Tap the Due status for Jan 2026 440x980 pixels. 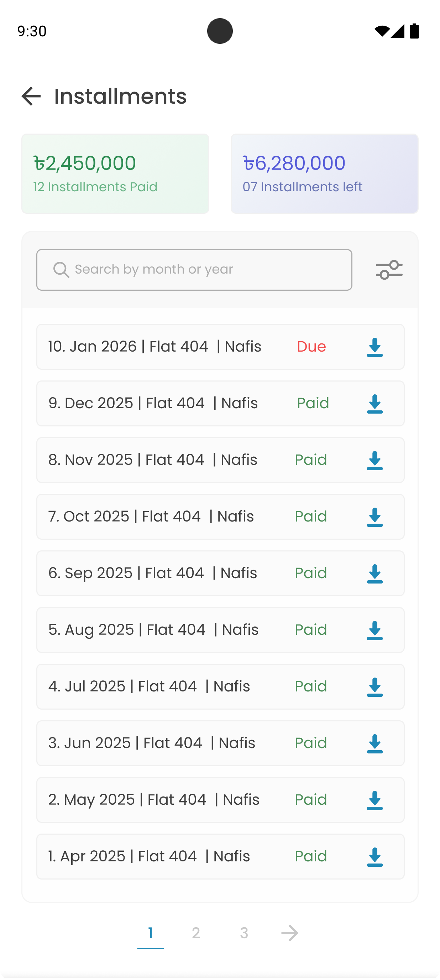pyautogui.click(x=311, y=347)
